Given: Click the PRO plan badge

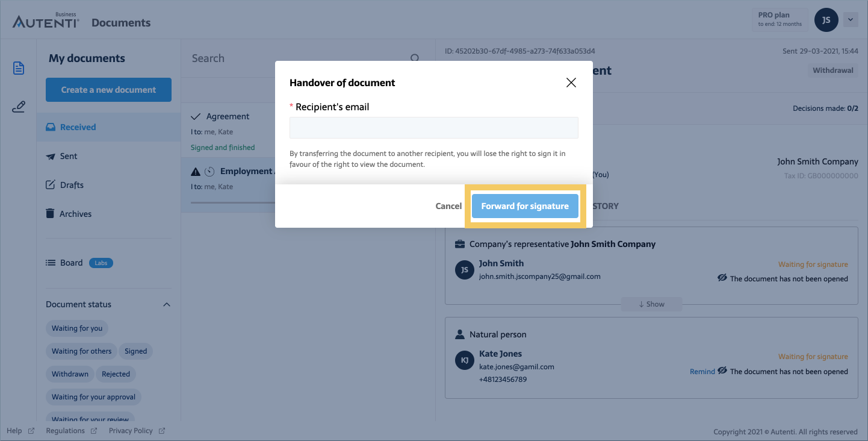Looking at the screenshot, I should click(x=780, y=19).
